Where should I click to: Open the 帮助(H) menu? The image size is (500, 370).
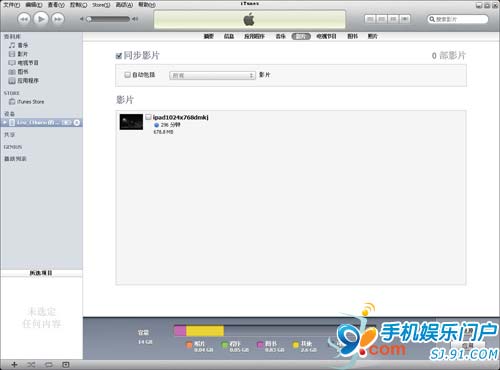[x=147, y=5]
